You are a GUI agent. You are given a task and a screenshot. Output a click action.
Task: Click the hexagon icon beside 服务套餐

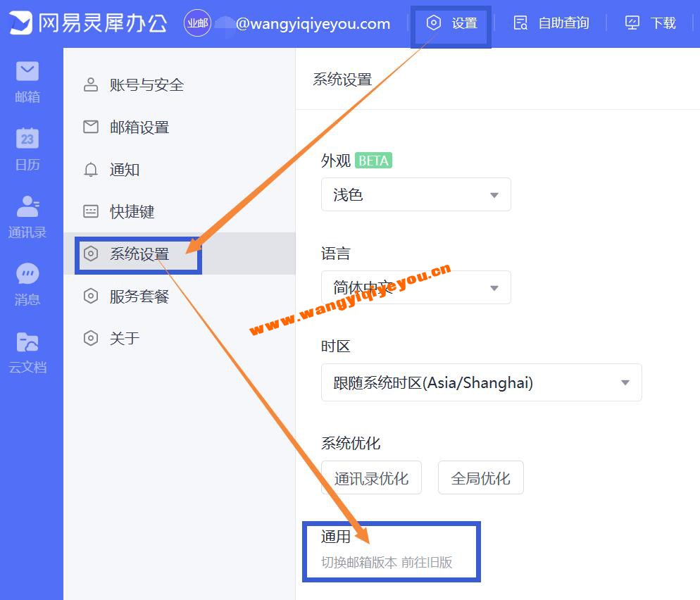pos(91,296)
